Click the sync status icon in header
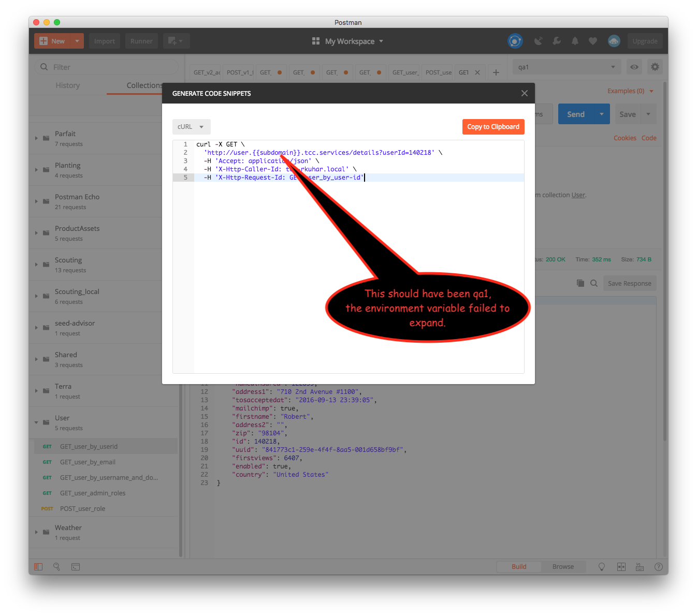The image size is (697, 616). click(x=515, y=41)
